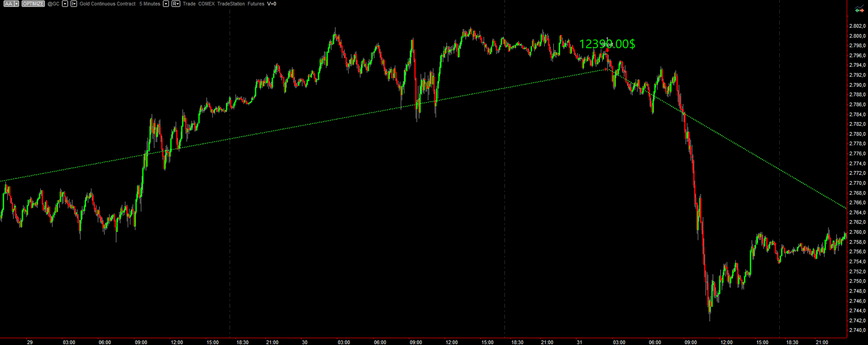Image resolution: width=868 pixels, height=345 pixels.
Task: Click the small red arrow ending the dotted line
Action: pos(606,70)
